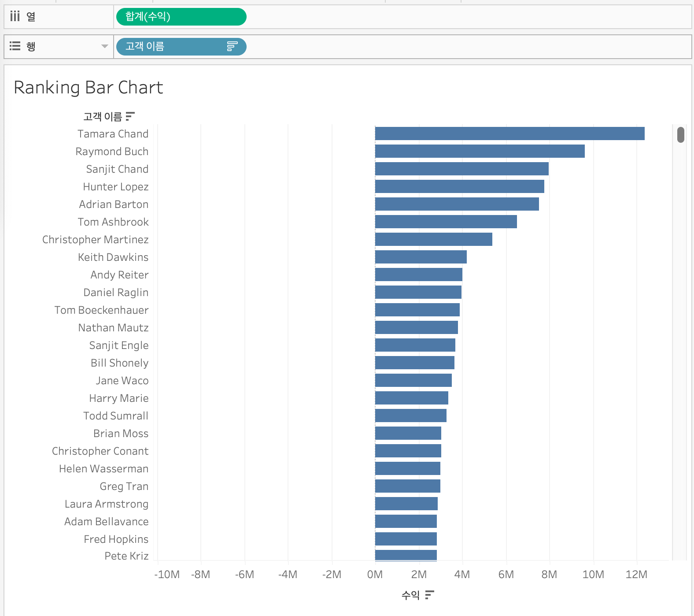The width and height of the screenshot is (694, 616).
Task: Click the Brian Moss label
Action: click(121, 433)
